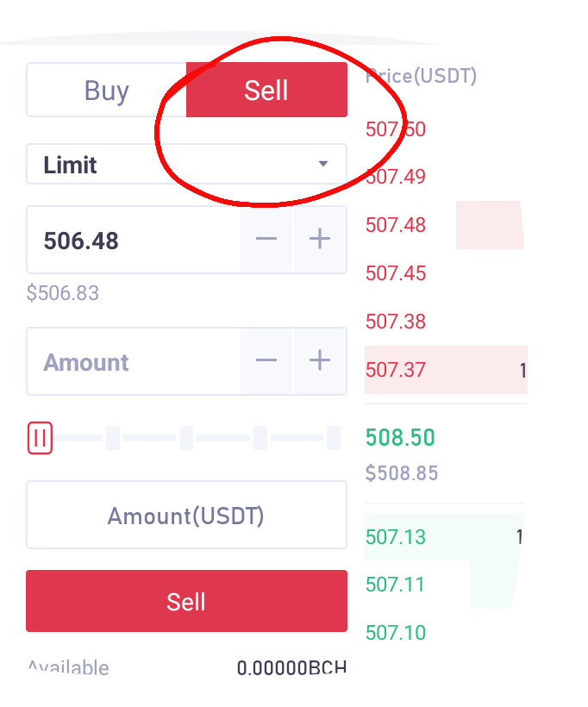This screenshot has height=707, width=588.
Task: Decrease amount with minus icon
Action: [266, 360]
